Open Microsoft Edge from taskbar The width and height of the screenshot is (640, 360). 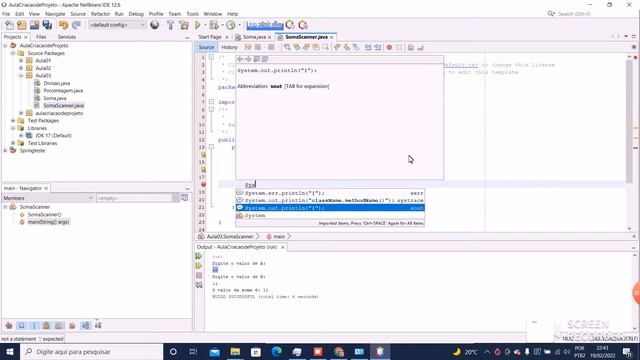point(276,352)
